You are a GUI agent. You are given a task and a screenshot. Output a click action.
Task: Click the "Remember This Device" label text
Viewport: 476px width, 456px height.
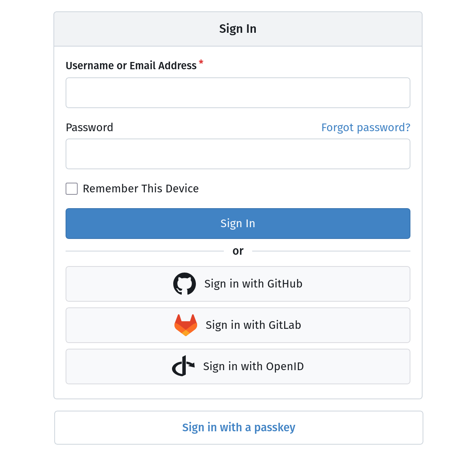(x=140, y=189)
